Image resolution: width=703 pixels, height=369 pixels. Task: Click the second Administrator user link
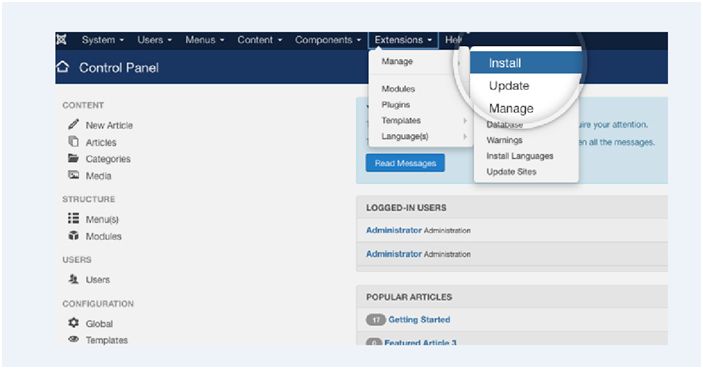tap(394, 254)
